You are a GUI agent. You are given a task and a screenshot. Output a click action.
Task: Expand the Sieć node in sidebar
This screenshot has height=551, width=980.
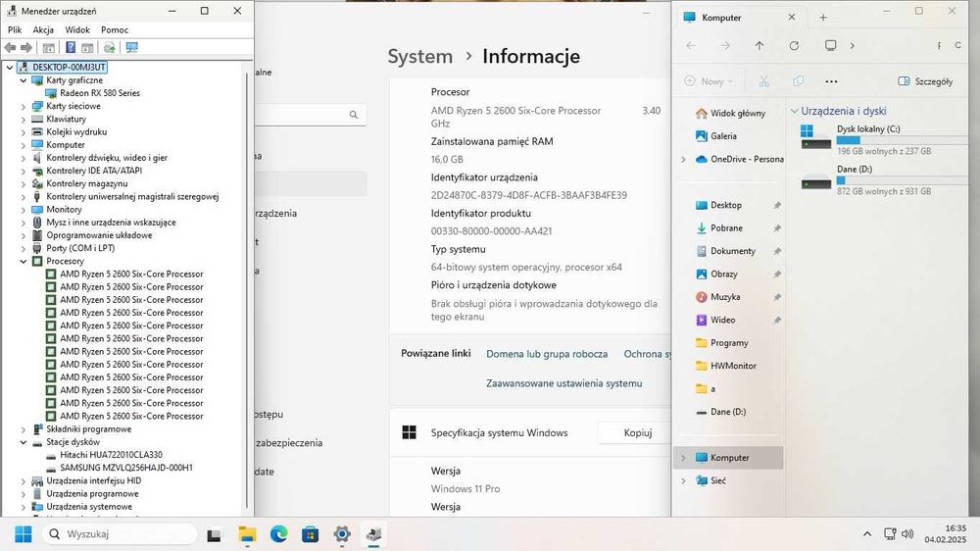(x=683, y=481)
